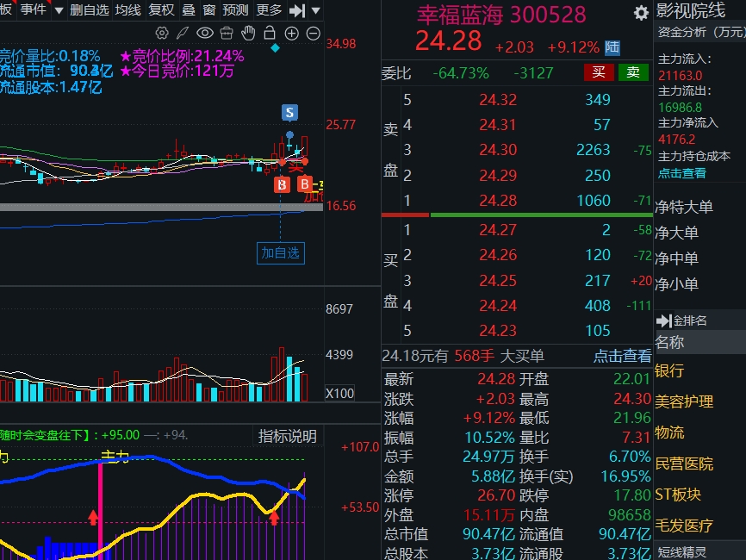Open the 事件 menu
746x560 pixels.
pyautogui.click(x=33, y=9)
